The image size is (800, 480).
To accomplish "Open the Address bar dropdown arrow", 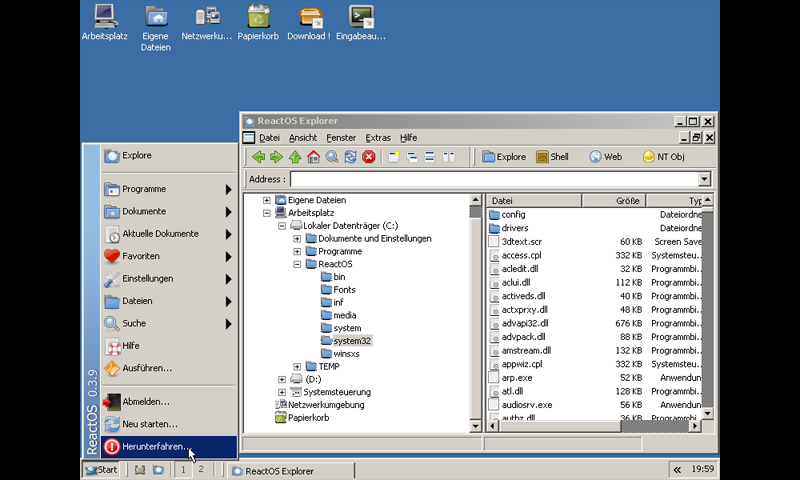I will click(704, 179).
